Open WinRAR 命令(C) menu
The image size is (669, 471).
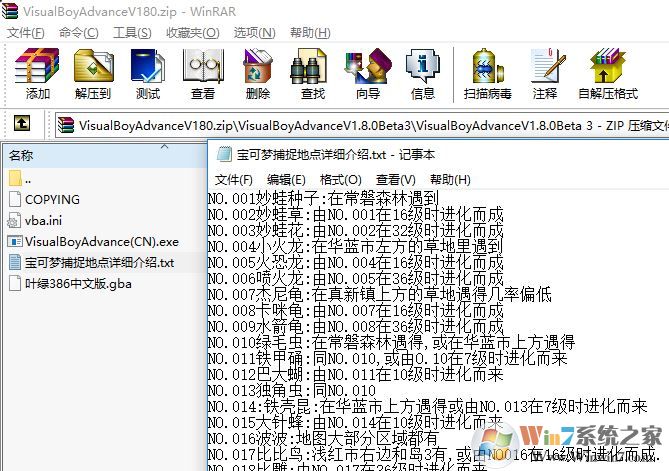[79, 33]
